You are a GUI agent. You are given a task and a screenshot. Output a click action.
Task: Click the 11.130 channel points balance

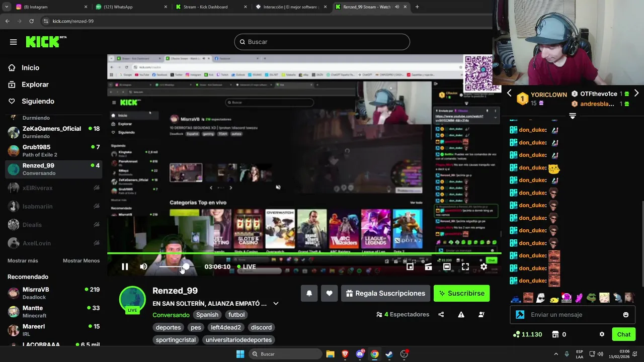pyautogui.click(x=527, y=334)
